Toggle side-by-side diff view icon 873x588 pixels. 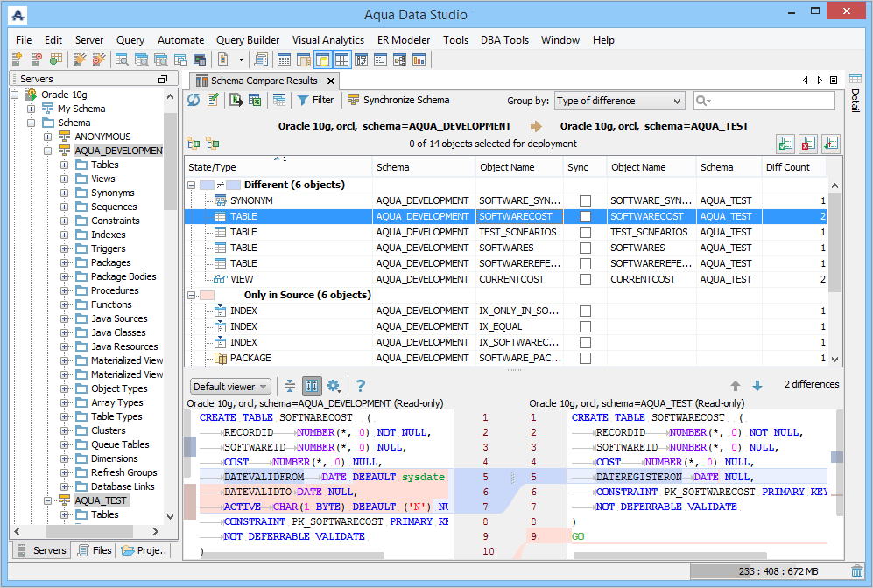(x=312, y=386)
